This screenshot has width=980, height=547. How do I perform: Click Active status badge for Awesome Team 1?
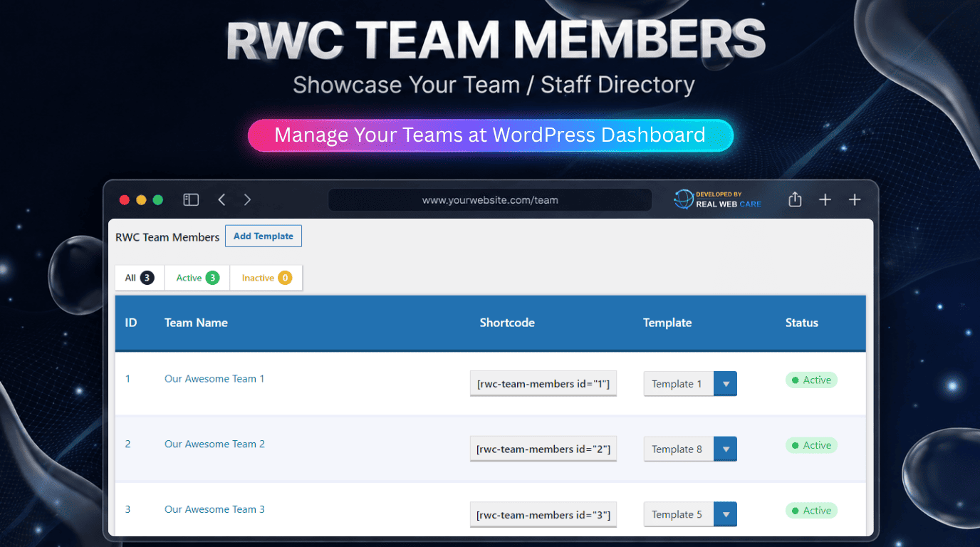811,380
